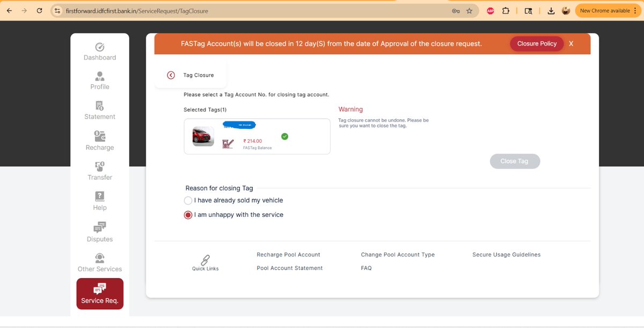
Task: Open the Chrome extensions puzzle icon
Action: 506,11
